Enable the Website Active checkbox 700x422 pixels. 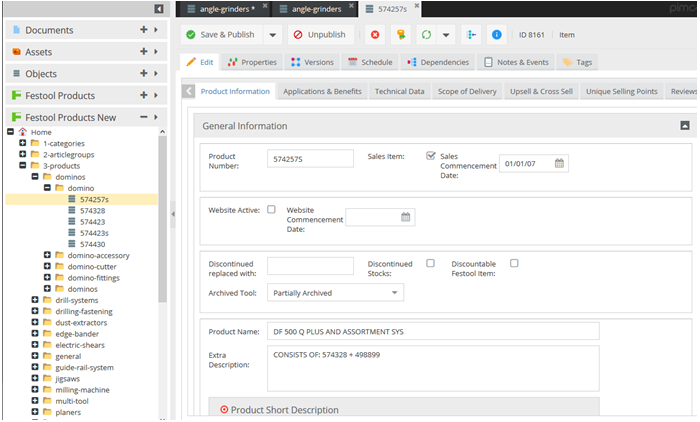pos(271,209)
